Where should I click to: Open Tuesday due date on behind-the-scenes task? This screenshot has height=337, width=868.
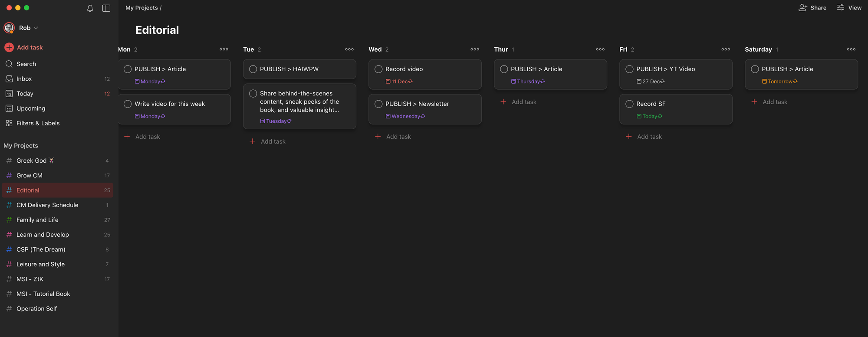tap(276, 121)
